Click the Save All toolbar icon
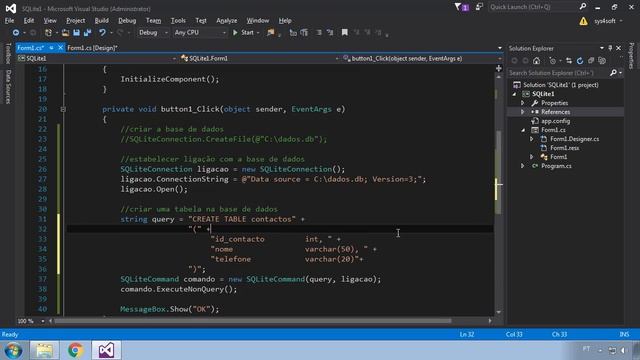640x360 pixels. (x=87, y=32)
